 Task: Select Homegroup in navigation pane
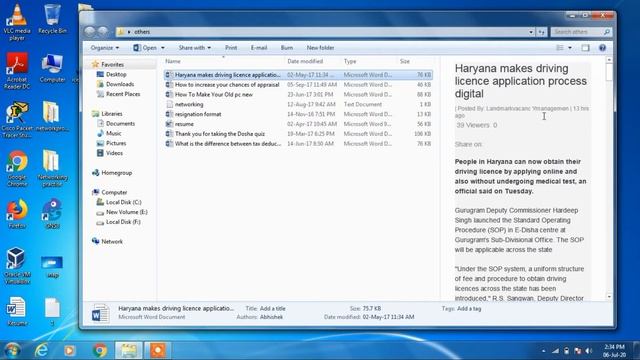(116, 173)
